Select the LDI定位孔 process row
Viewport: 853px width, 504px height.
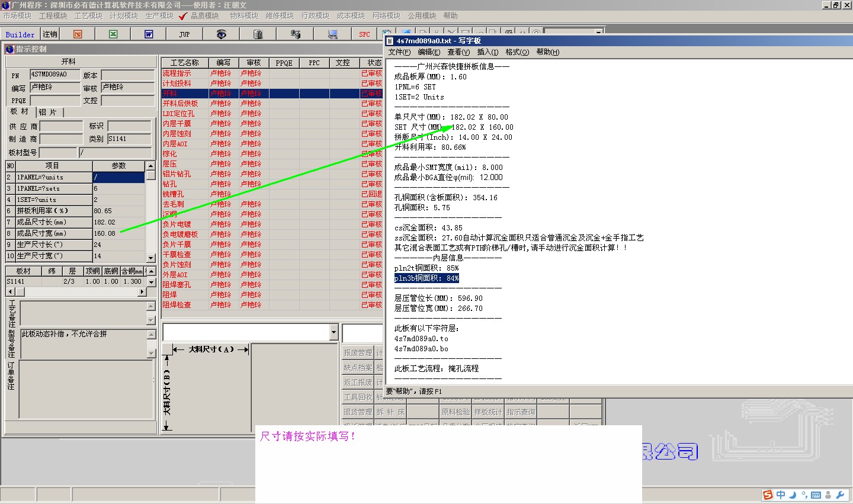[x=271, y=114]
